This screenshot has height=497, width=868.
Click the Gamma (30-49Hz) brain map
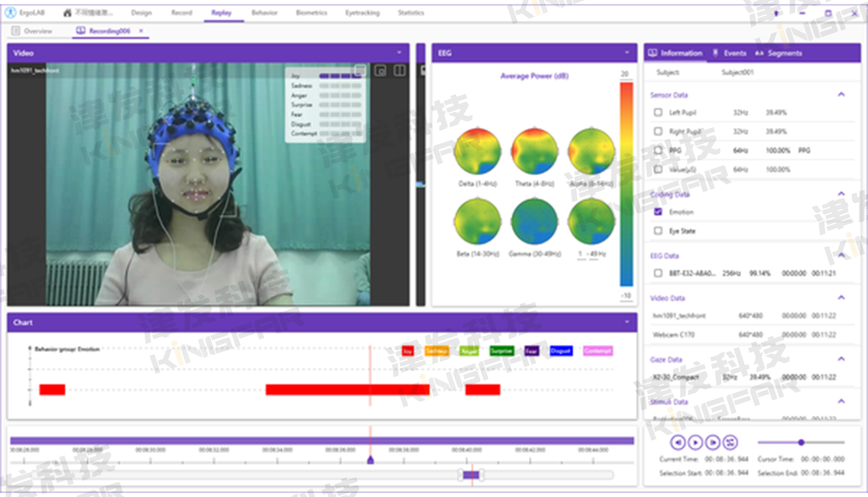(x=534, y=221)
